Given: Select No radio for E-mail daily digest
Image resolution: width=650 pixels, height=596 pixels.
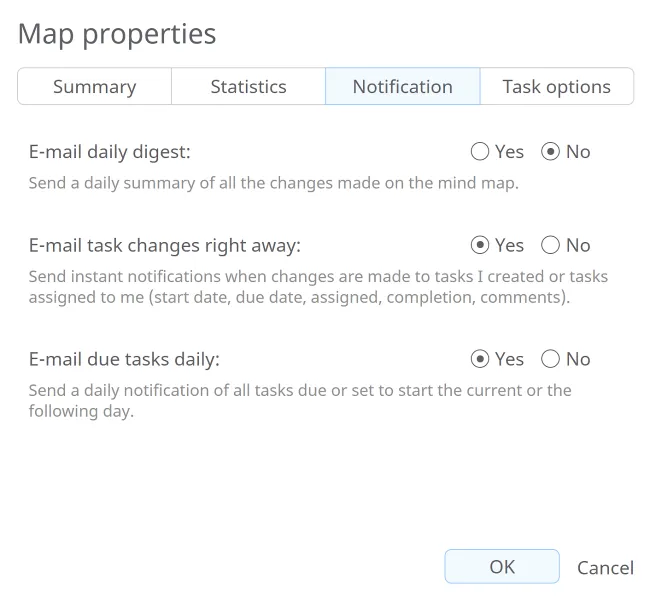Looking at the screenshot, I should pos(550,152).
